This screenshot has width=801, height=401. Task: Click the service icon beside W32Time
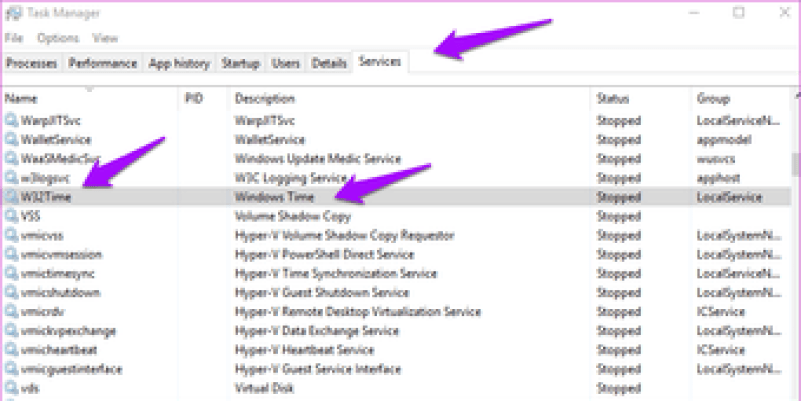point(12,197)
